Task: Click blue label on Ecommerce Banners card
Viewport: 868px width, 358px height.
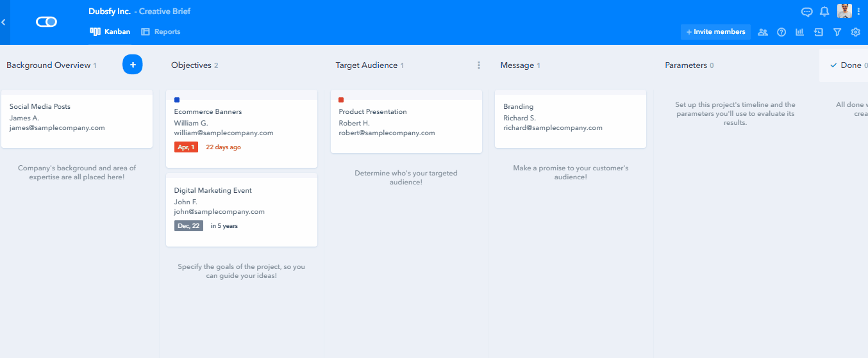Action: click(x=177, y=100)
